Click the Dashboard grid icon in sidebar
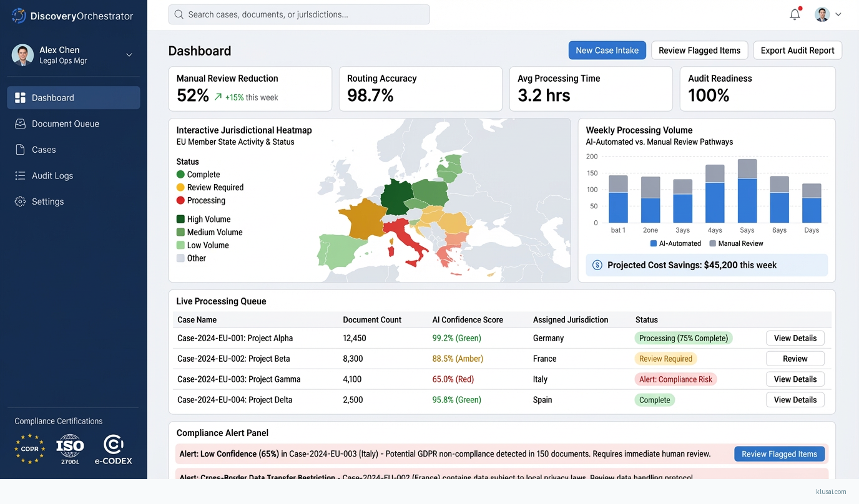Viewport: 859px width, 504px height. click(x=20, y=98)
